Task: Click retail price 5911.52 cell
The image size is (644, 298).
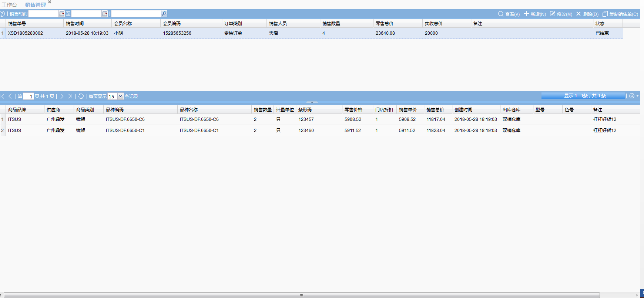Action: point(353,131)
